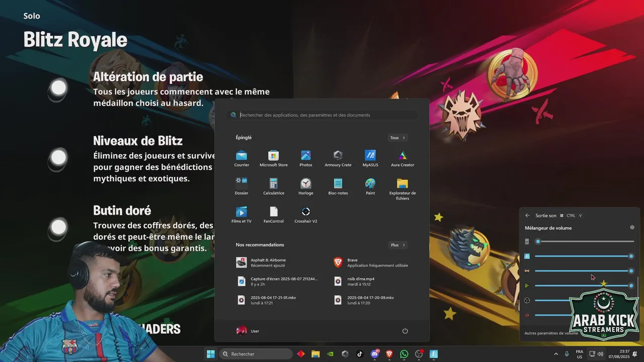Expand more recommendations with Plus button

[x=397, y=245]
